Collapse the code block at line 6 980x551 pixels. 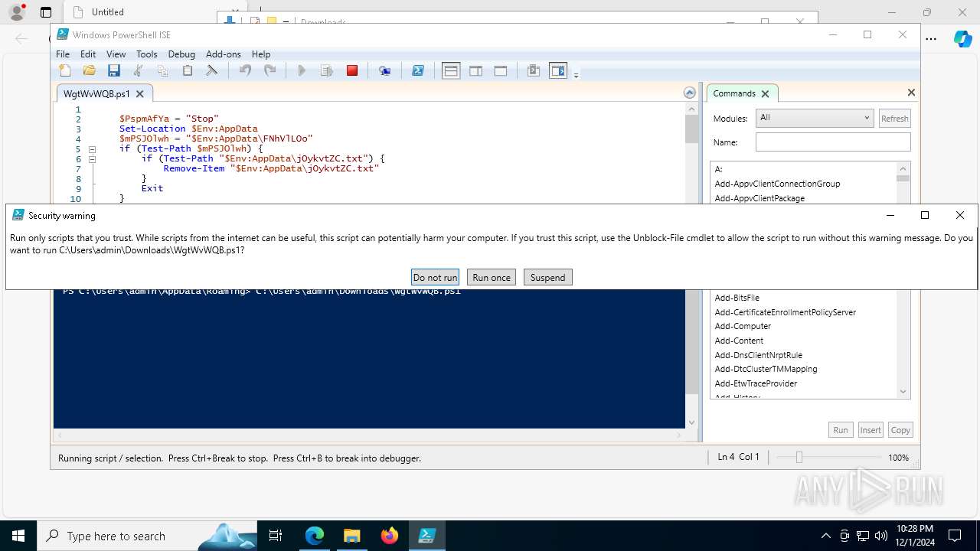[92, 159]
